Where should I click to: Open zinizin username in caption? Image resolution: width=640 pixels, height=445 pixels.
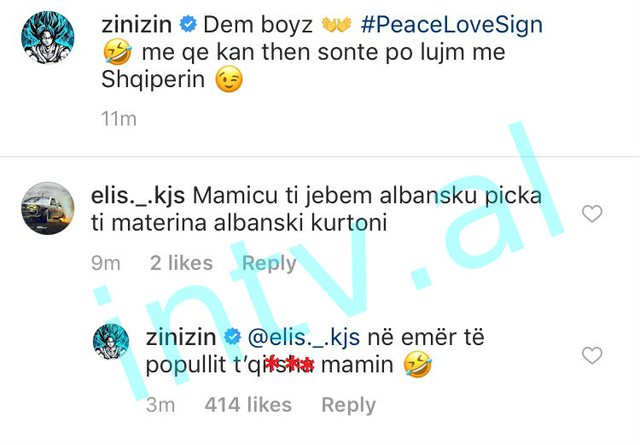click(137, 25)
